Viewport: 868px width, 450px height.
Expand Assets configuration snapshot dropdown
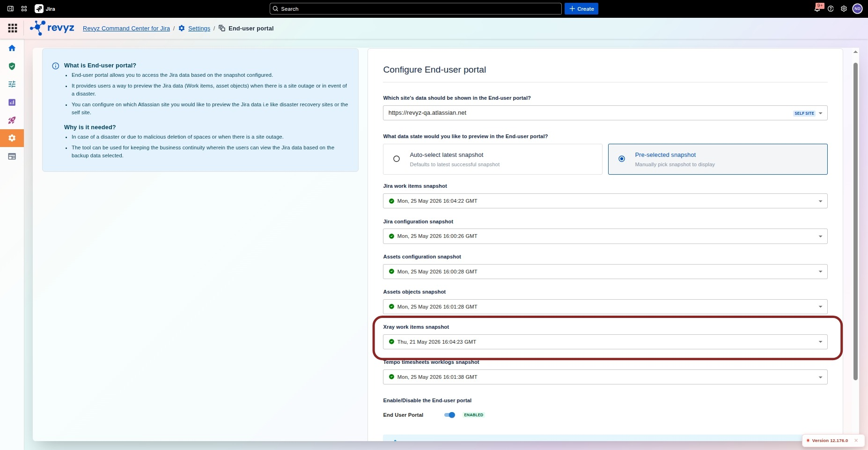pyautogui.click(x=605, y=272)
